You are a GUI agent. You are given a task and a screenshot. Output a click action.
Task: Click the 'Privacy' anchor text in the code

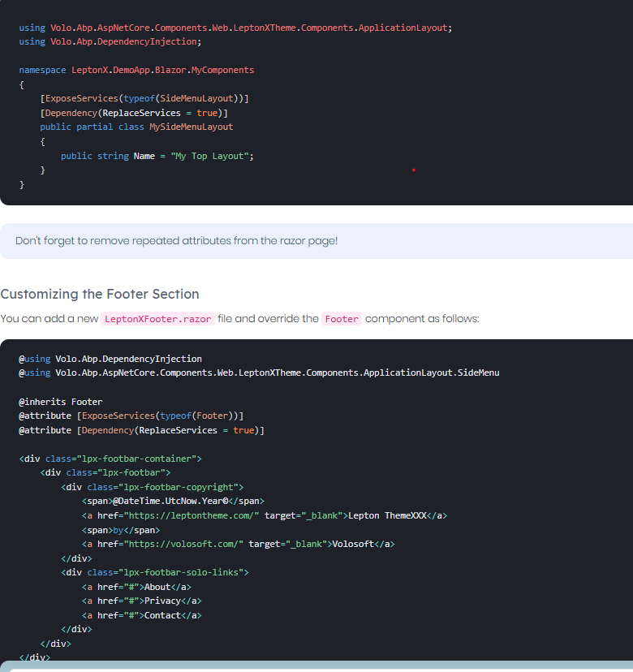(161, 601)
